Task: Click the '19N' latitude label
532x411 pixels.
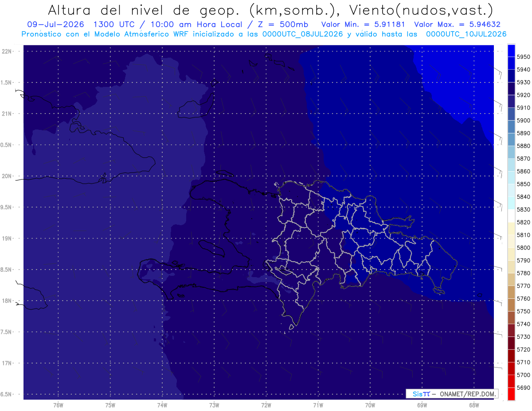Action: point(8,239)
